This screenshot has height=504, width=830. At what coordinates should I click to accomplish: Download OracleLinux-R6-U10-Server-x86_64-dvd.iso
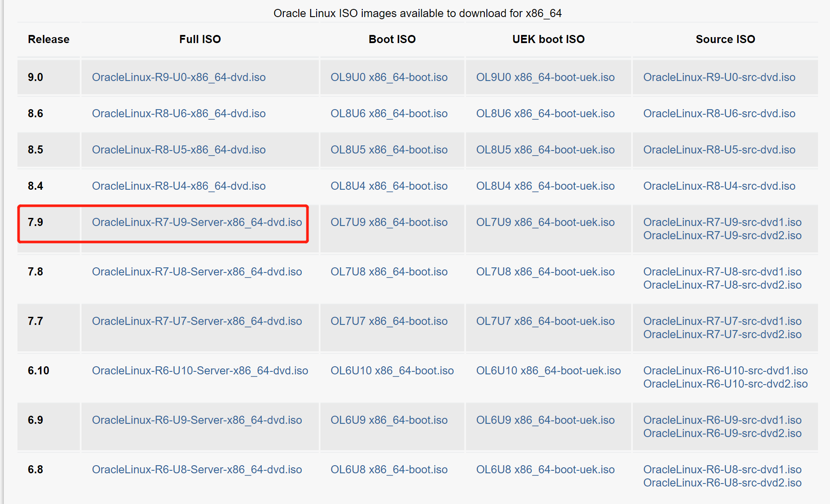tap(200, 371)
